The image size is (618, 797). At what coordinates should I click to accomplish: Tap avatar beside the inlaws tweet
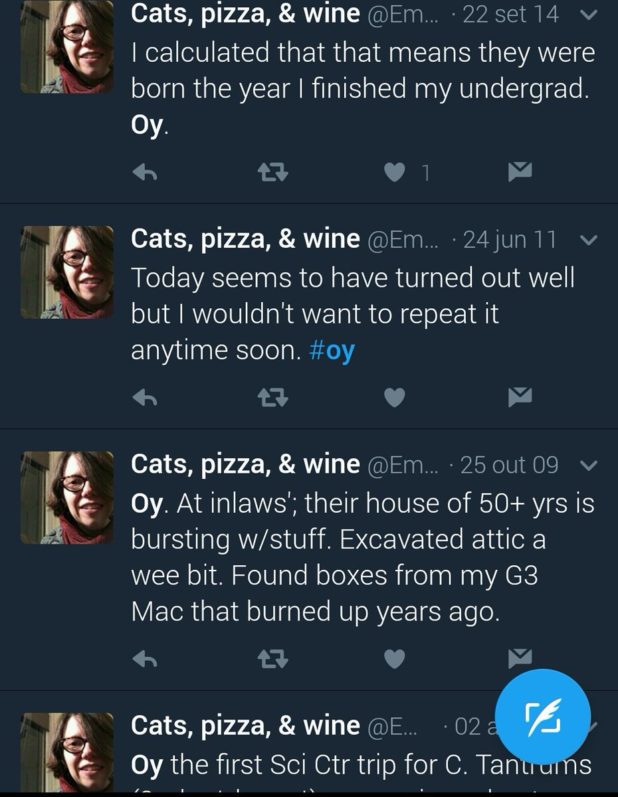pos(66,496)
